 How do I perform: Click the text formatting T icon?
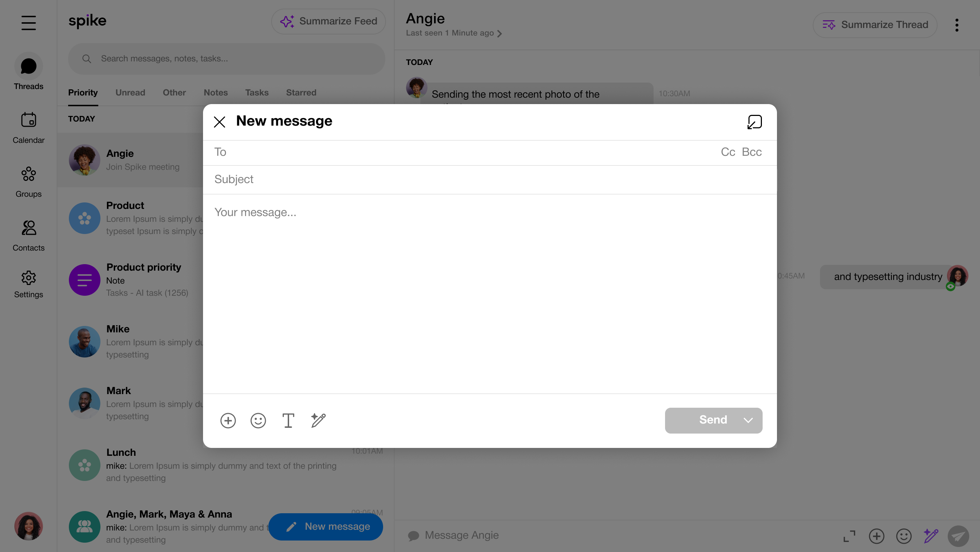pos(288,420)
